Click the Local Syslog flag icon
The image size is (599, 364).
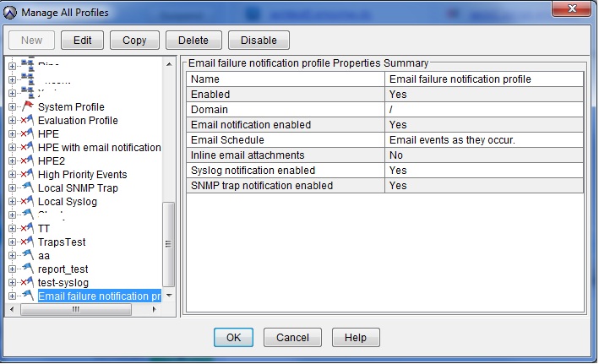(27, 201)
